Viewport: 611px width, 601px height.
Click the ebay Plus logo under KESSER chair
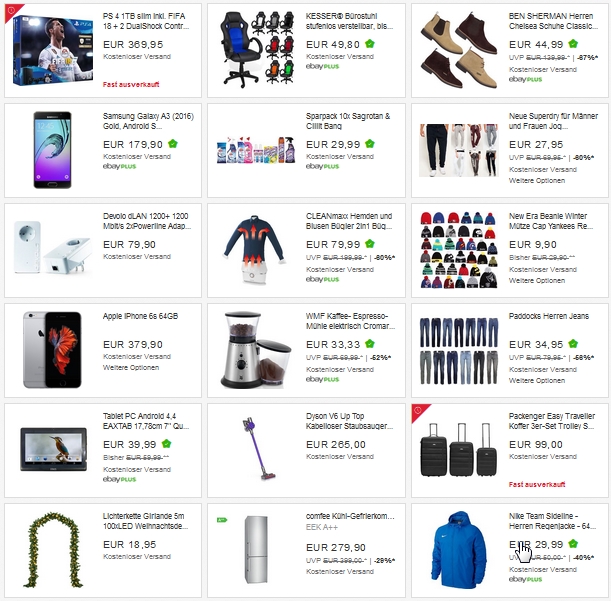pos(322,66)
